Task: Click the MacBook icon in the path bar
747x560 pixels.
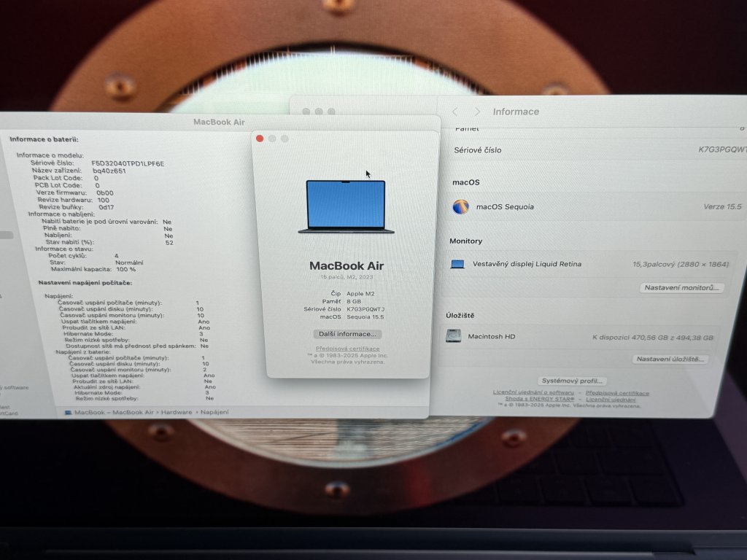Action: click(x=68, y=413)
